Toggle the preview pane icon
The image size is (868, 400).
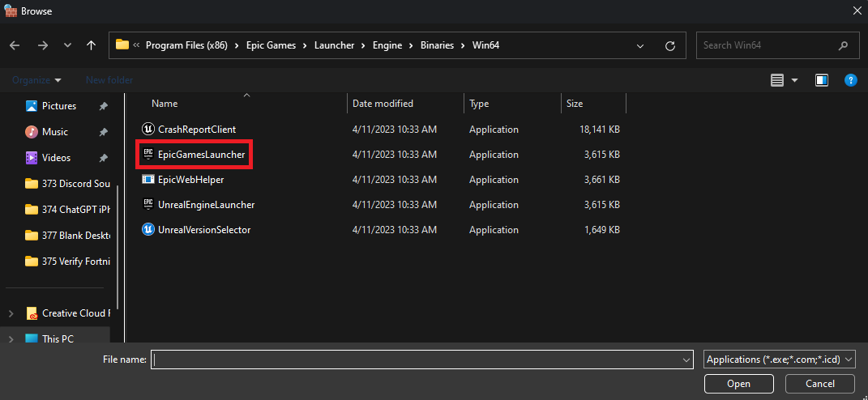pos(822,80)
